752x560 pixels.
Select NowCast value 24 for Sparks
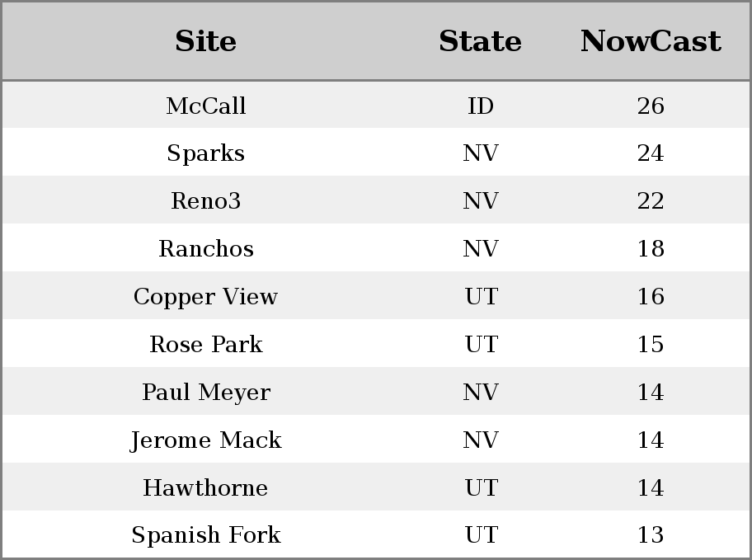pyautogui.click(x=651, y=153)
